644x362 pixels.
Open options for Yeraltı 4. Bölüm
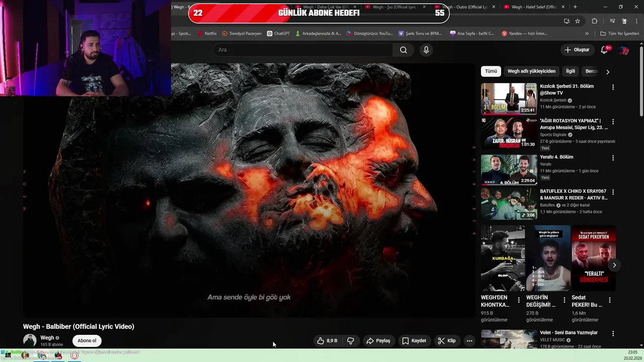[x=613, y=158]
